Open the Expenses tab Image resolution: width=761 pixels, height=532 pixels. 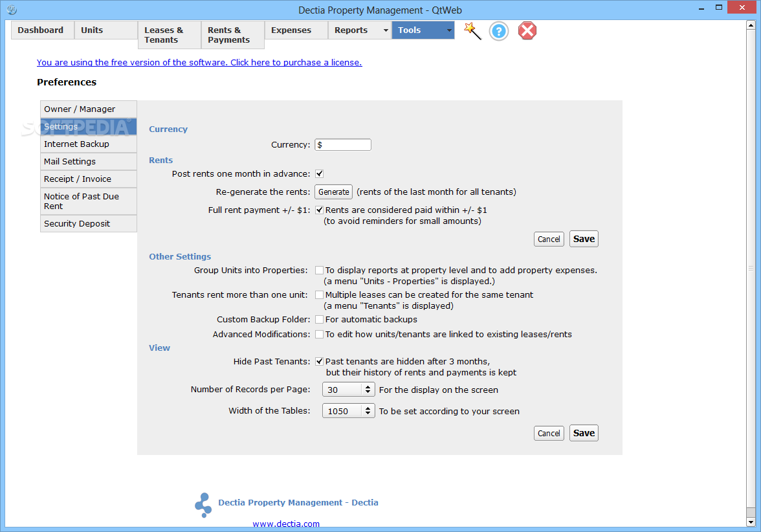[296, 30]
